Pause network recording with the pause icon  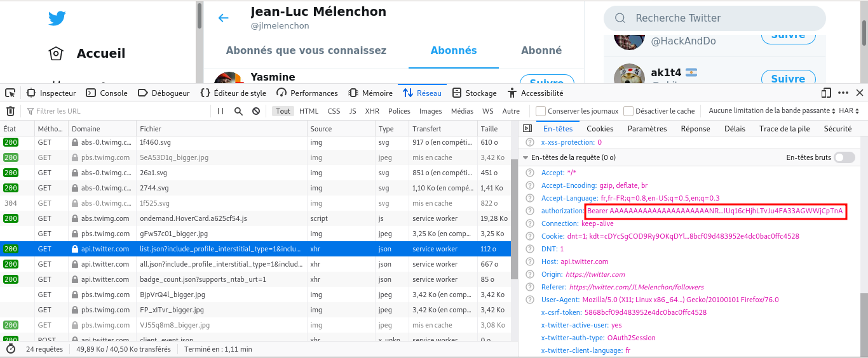[220, 111]
